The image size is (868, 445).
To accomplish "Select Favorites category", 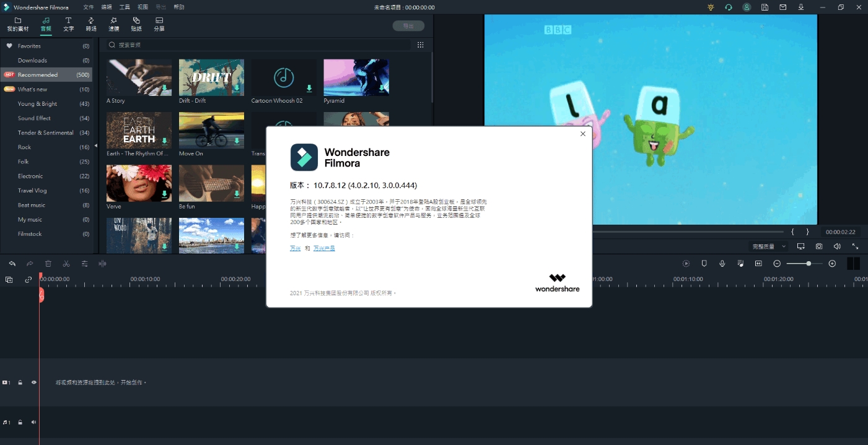I will (x=46, y=46).
